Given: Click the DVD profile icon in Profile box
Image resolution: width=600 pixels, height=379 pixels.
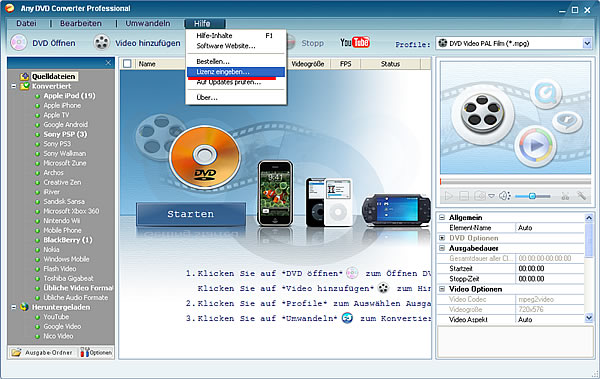Looking at the screenshot, I should pos(442,43).
